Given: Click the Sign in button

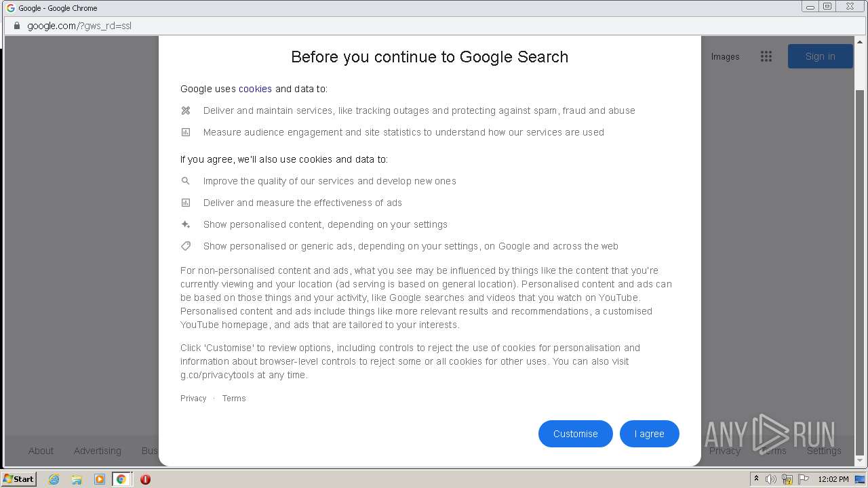Looking at the screenshot, I should (820, 56).
